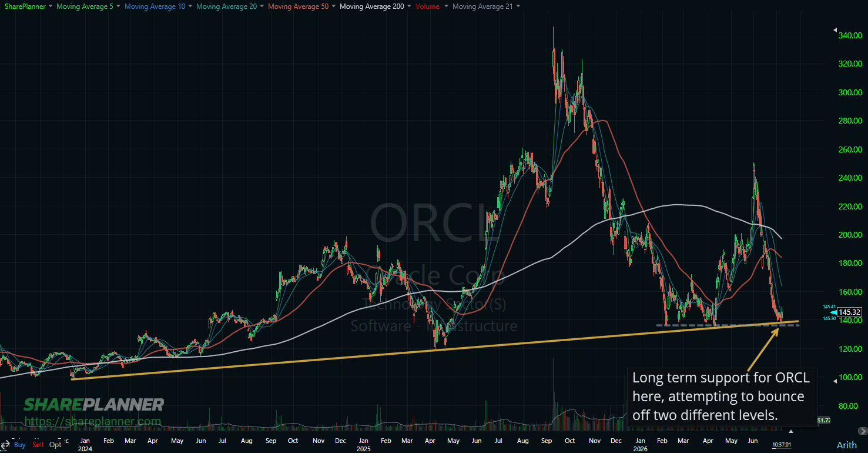This screenshot has width=868, height=453.
Task: Click the 340.00 price axis label
Action: pyautogui.click(x=850, y=35)
